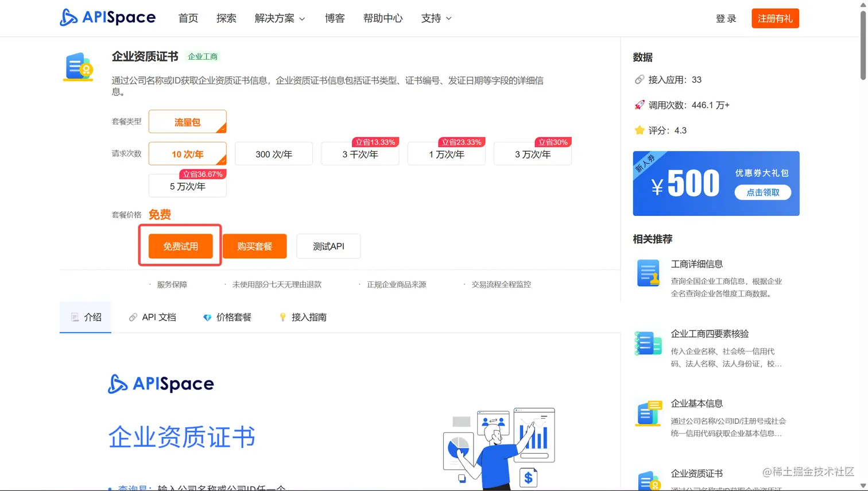The width and height of the screenshot is (868, 491).
Task: Click the 登录 link
Action: [x=726, y=18]
